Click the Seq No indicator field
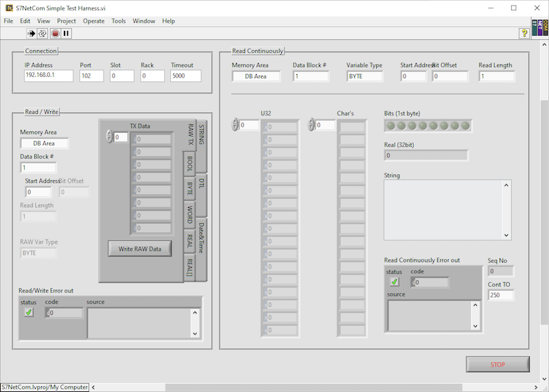Image resolution: width=549 pixels, height=392 pixels. pyautogui.click(x=501, y=271)
